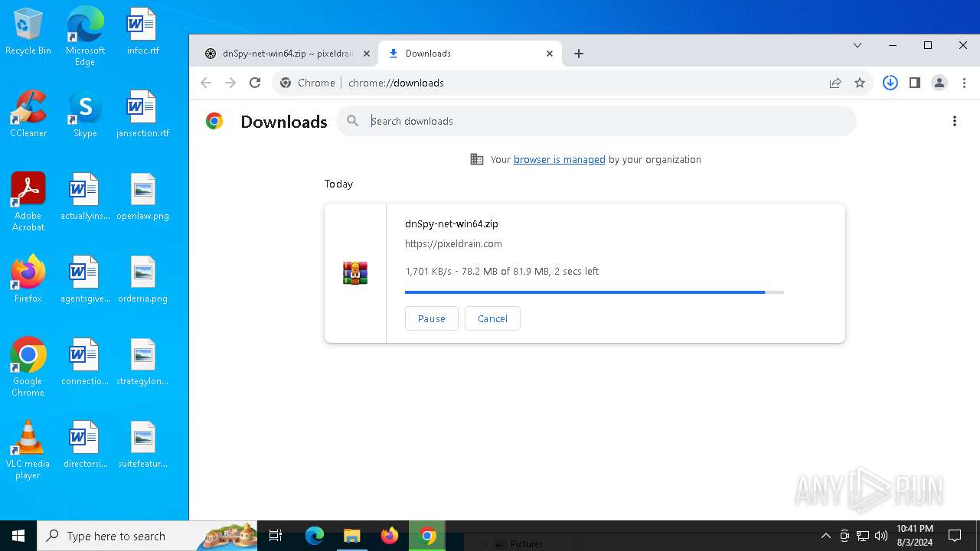Open the 'browser is managed' link
Image resolution: width=980 pixels, height=551 pixels.
[x=559, y=159]
